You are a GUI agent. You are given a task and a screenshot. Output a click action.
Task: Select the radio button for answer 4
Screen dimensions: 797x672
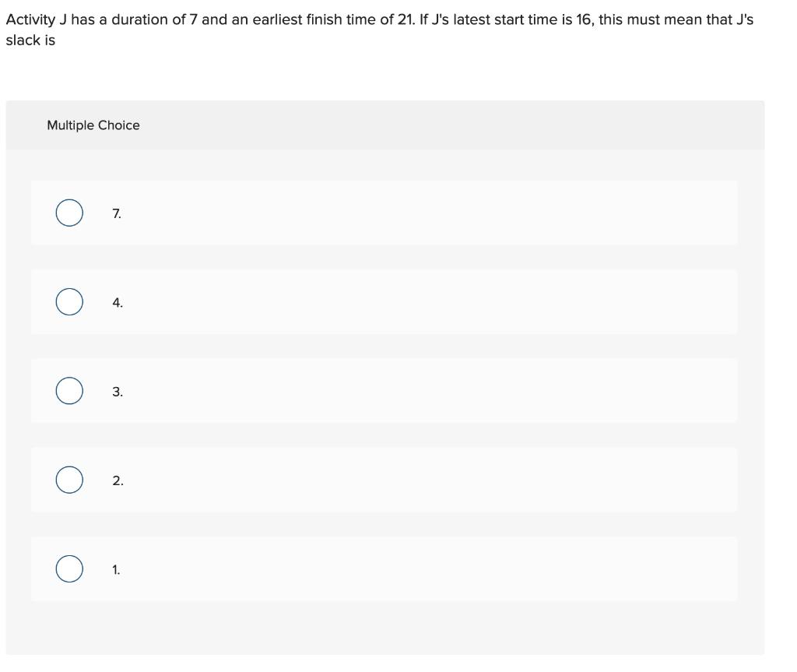(68, 301)
